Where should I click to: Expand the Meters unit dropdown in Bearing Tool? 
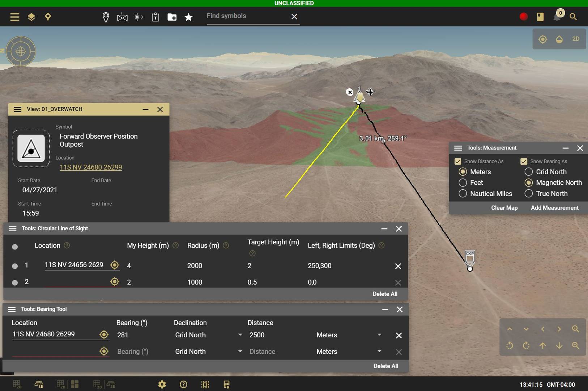[379, 335]
